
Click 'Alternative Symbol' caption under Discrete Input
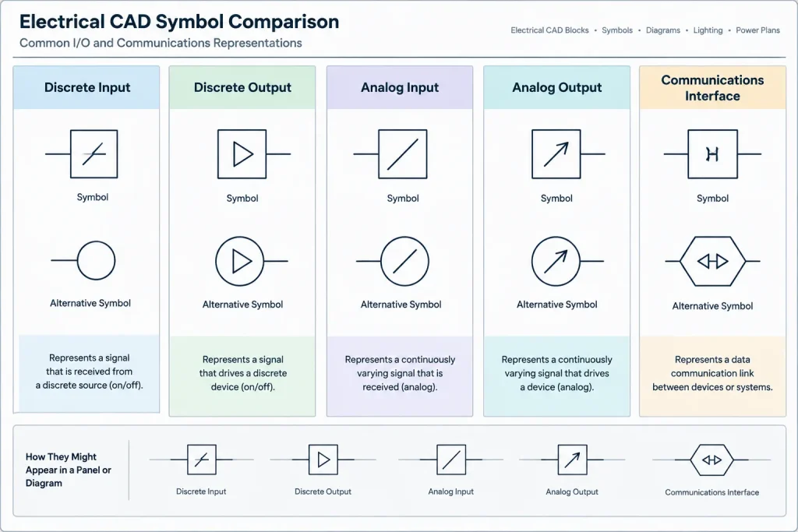pos(90,303)
